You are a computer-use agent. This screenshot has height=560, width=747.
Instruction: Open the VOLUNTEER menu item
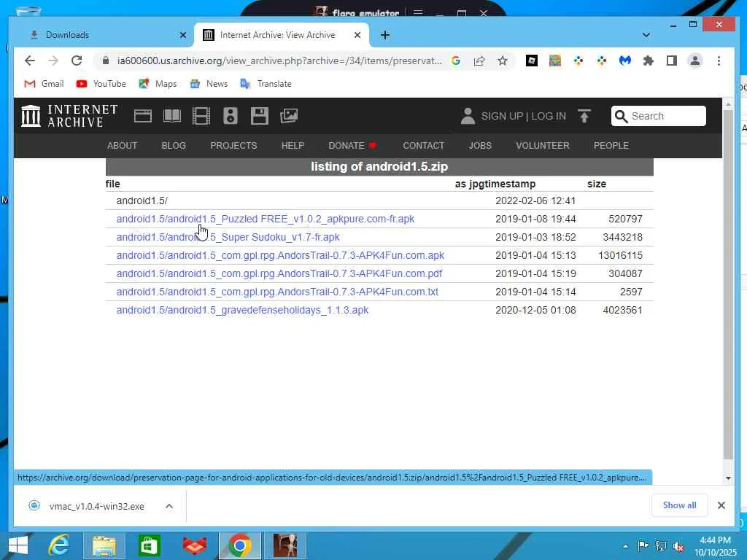[x=543, y=146]
